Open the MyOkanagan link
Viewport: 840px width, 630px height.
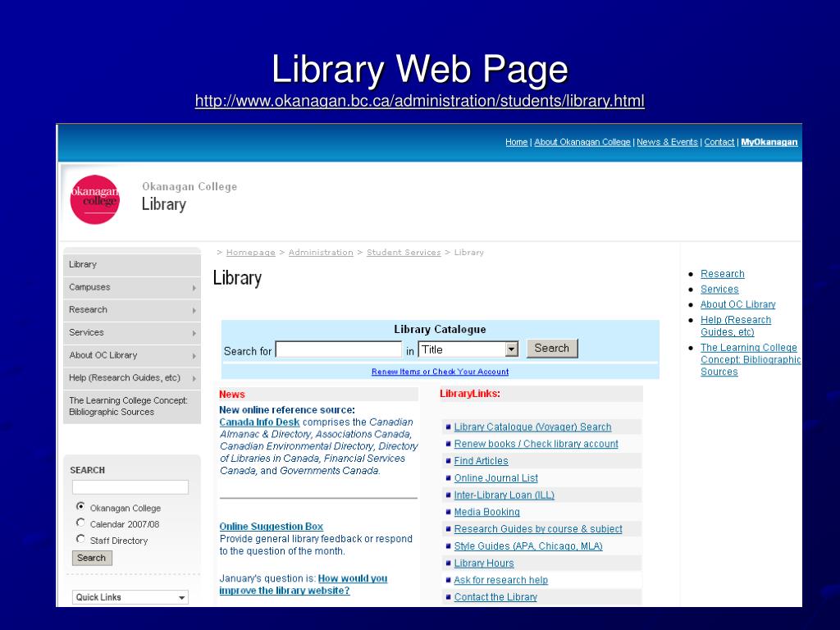point(769,142)
